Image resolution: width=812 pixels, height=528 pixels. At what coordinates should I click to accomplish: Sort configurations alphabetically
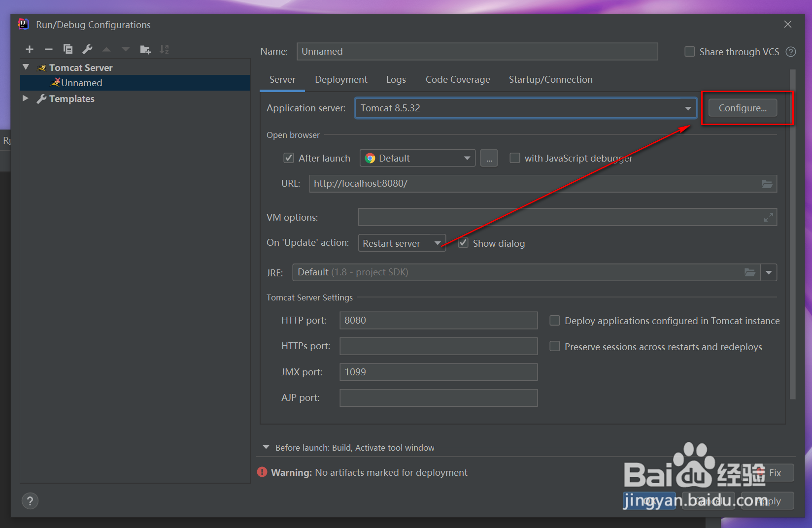pyautogui.click(x=164, y=49)
